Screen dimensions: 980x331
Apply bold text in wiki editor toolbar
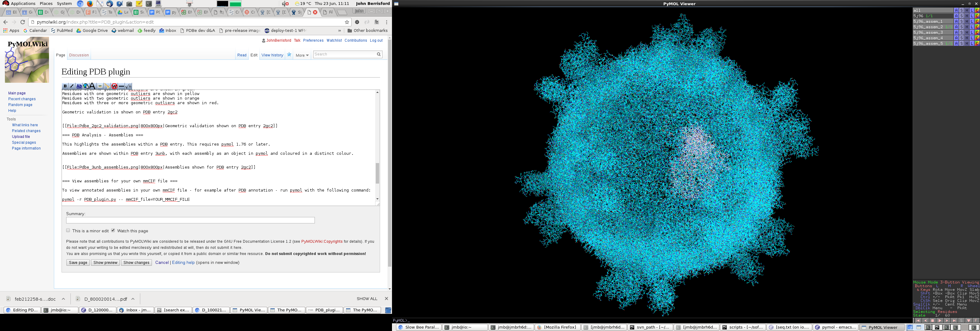pos(66,86)
